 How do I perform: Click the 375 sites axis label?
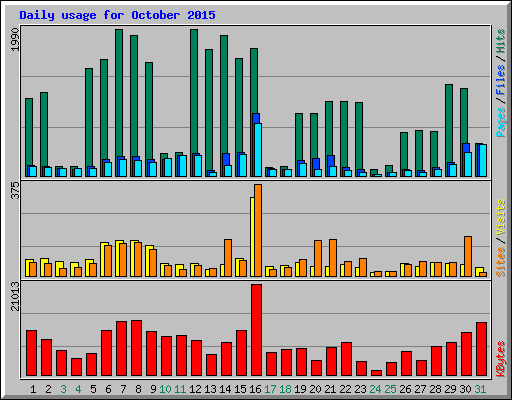15,190
